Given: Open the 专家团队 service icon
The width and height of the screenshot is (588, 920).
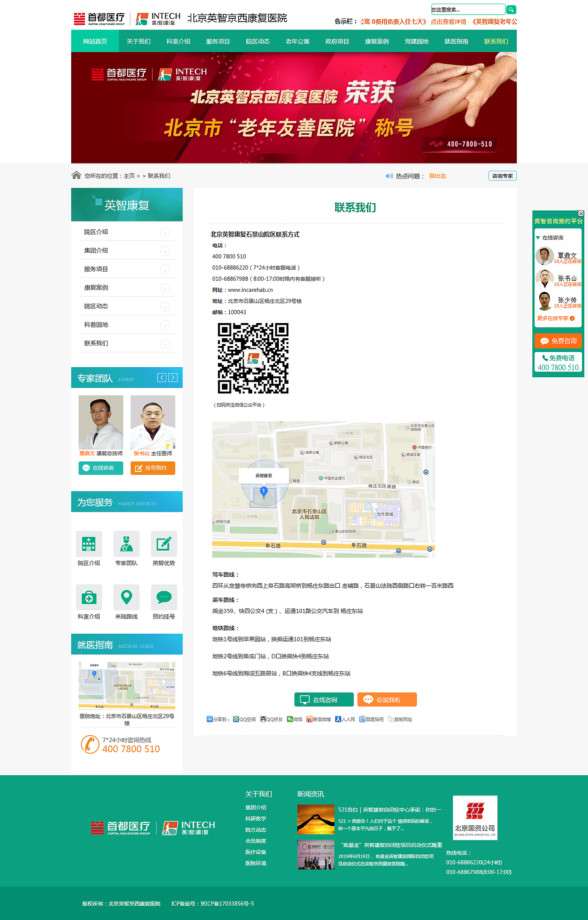Looking at the screenshot, I should coord(126,544).
